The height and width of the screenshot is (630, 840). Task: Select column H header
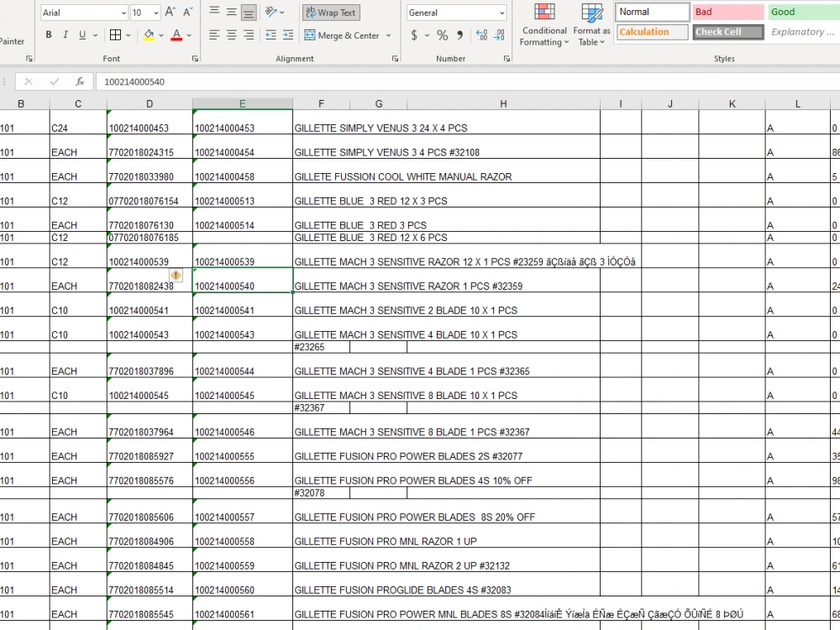[503, 103]
